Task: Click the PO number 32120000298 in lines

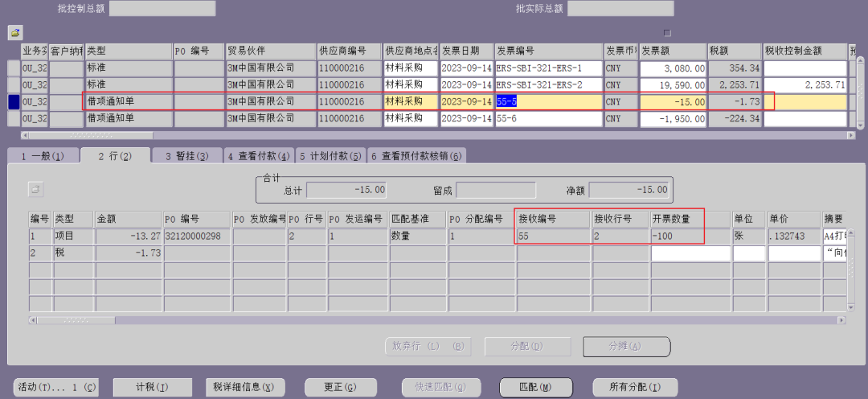Action: 197,237
